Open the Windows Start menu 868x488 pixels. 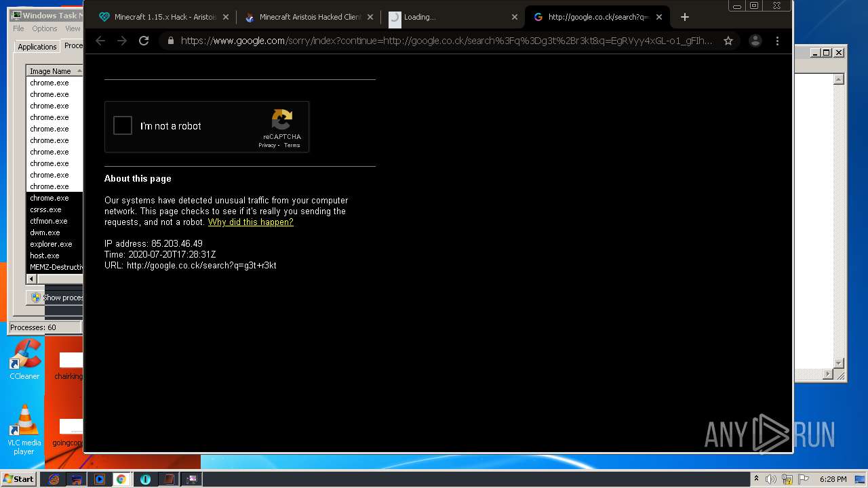pyautogui.click(x=18, y=479)
